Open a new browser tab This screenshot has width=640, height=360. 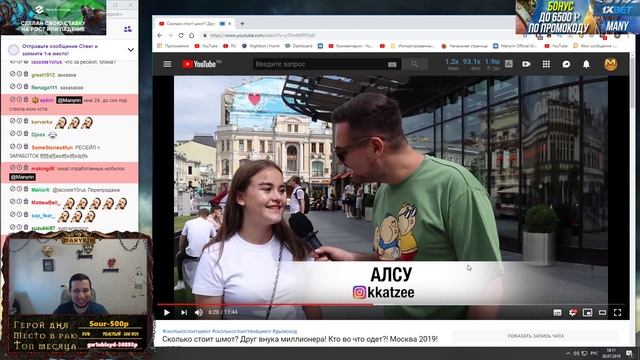242,24
